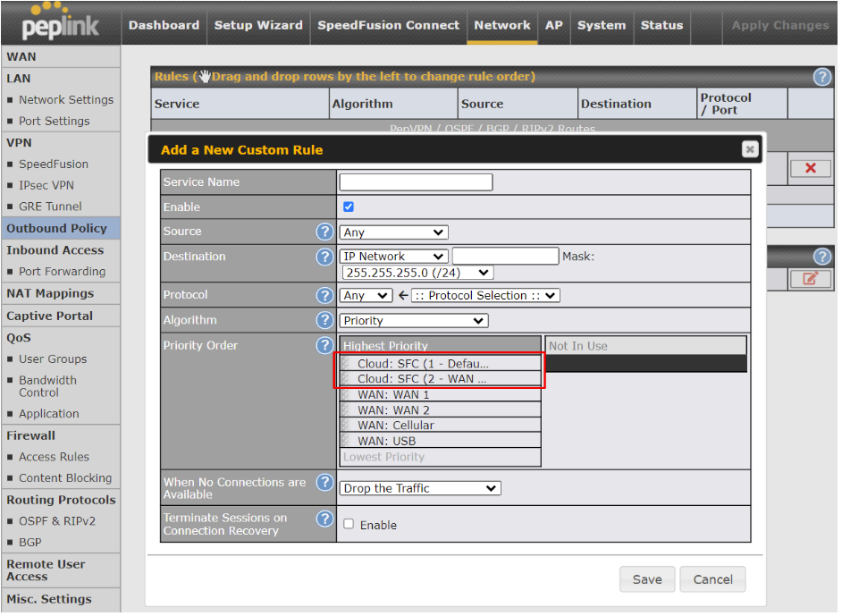This screenshot has width=842, height=616.
Task: Open the Protocol Selection dropdown
Action: [x=487, y=297]
